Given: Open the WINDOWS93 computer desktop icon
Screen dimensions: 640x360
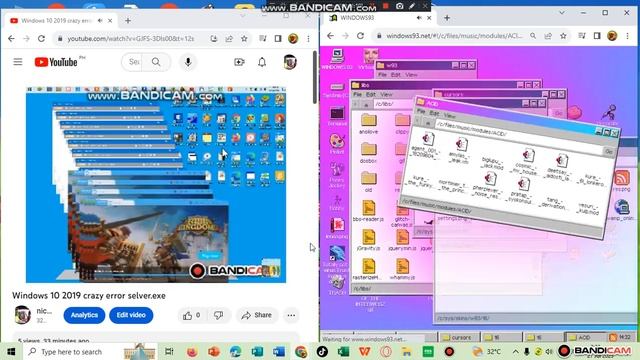Looking at the screenshot, I should (x=337, y=58).
